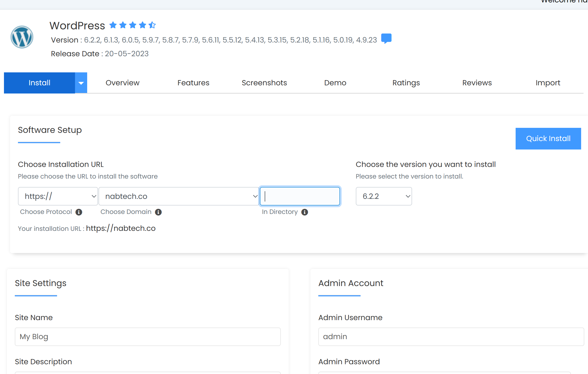Open the https:// protocol dropdown
Image resolution: width=588 pixels, height=374 pixels.
coord(58,196)
